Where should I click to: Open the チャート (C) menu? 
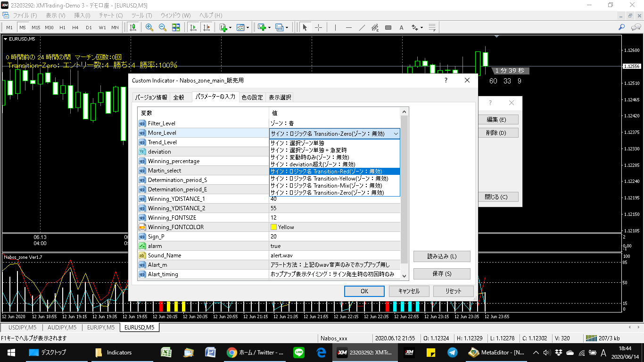tap(111, 15)
